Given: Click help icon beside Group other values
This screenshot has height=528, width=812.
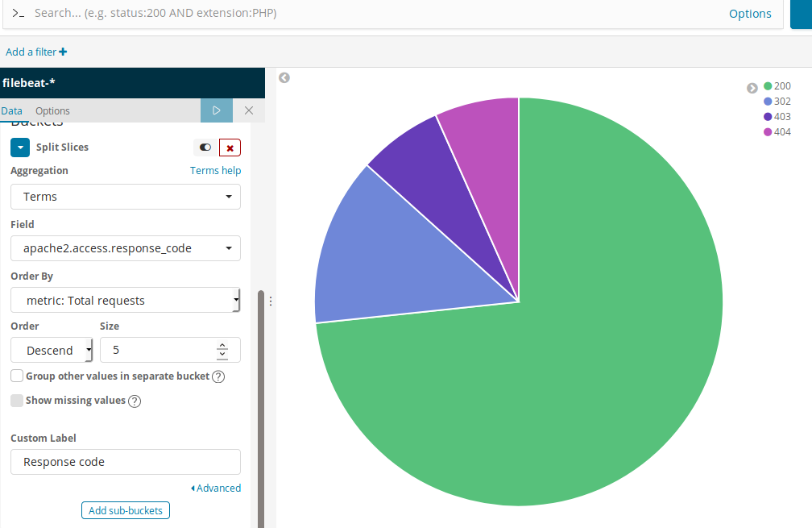Looking at the screenshot, I should click(218, 376).
